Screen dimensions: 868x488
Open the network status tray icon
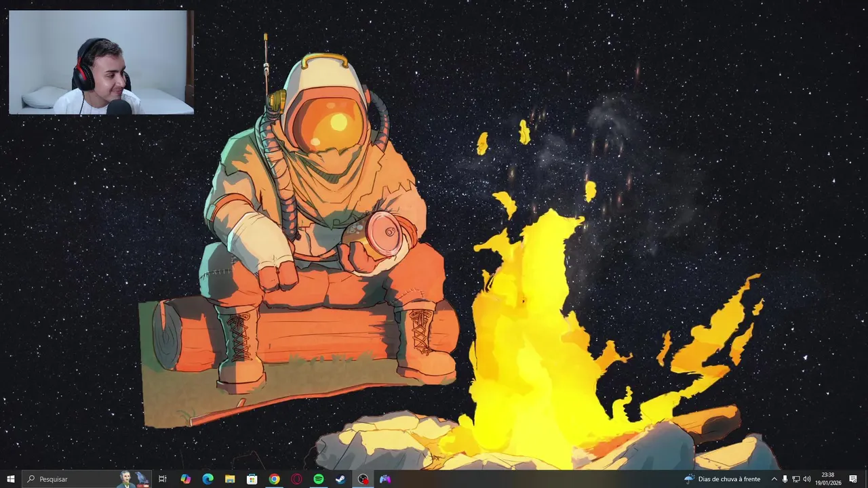coord(796,479)
